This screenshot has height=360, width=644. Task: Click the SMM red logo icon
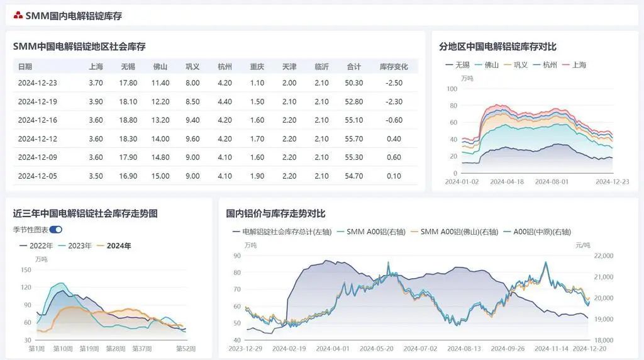18,16
